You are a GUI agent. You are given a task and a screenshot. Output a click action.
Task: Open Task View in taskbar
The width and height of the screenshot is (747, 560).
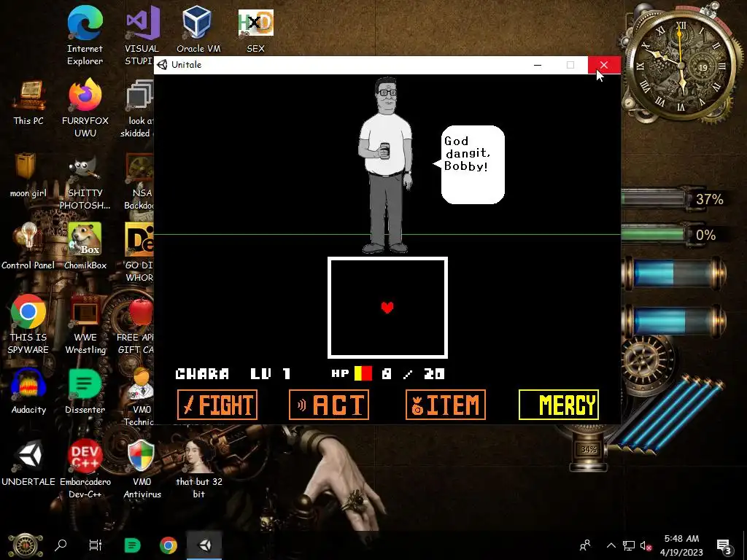coord(96,545)
